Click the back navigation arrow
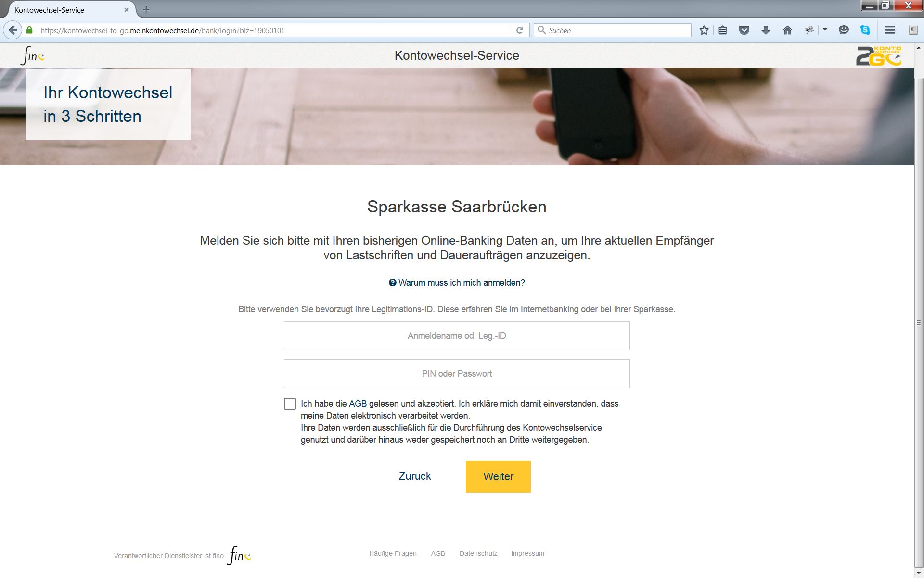This screenshot has width=924, height=578. [13, 30]
